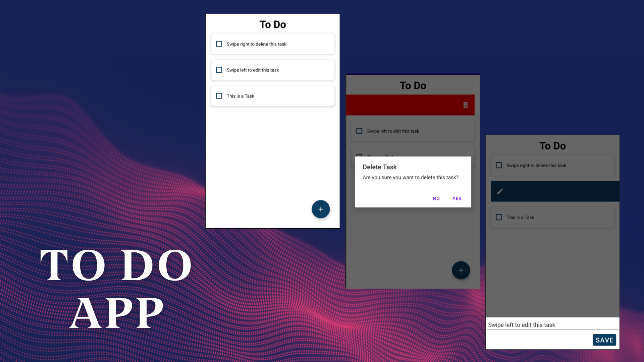Image resolution: width=644 pixels, height=362 pixels.
Task: Click the edit pencil icon on swiped task
Action: [500, 191]
